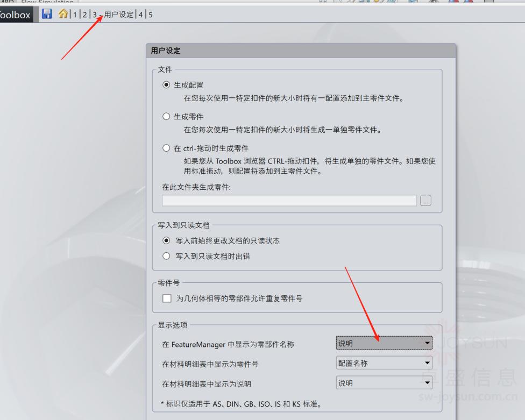Viewport: 525px width, 420px height.
Task: Click the Toolbox tab label
Action: click(x=16, y=15)
